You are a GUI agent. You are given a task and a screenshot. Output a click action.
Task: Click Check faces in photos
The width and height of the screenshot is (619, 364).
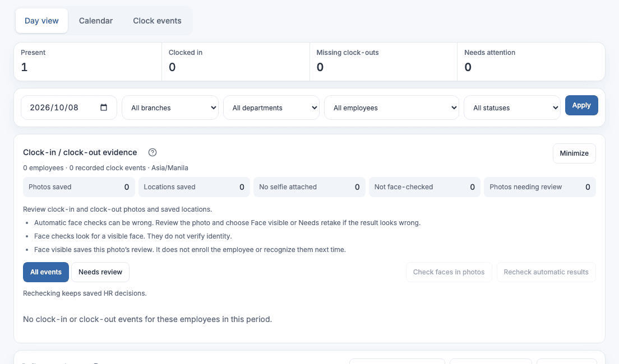pyautogui.click(x=449, y=272)
